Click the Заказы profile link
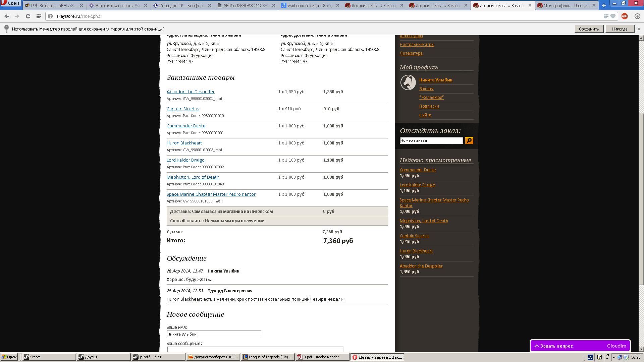 coord(426,89)
